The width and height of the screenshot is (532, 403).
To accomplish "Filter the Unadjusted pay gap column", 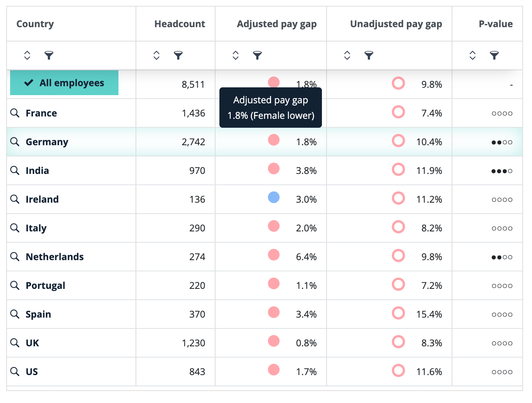I will tap(369, 56).
